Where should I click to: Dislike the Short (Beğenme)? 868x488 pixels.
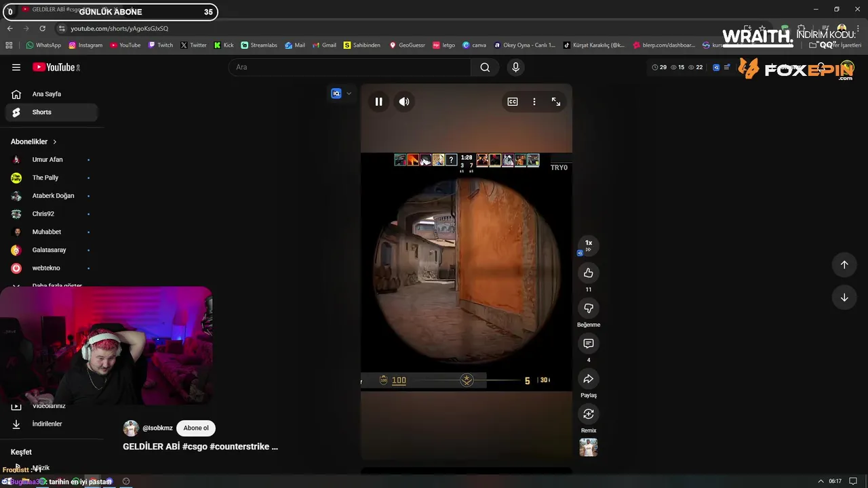[x=589, y=308]
